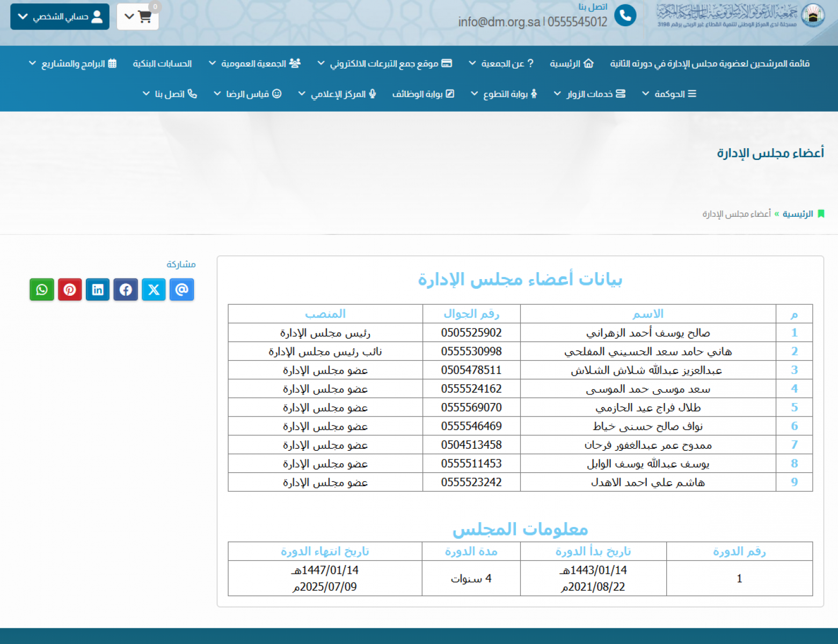Expand البرامج والمشاريع dropdown chevron
Viewport: 838px width, 644px height.
tap(32, 63)
